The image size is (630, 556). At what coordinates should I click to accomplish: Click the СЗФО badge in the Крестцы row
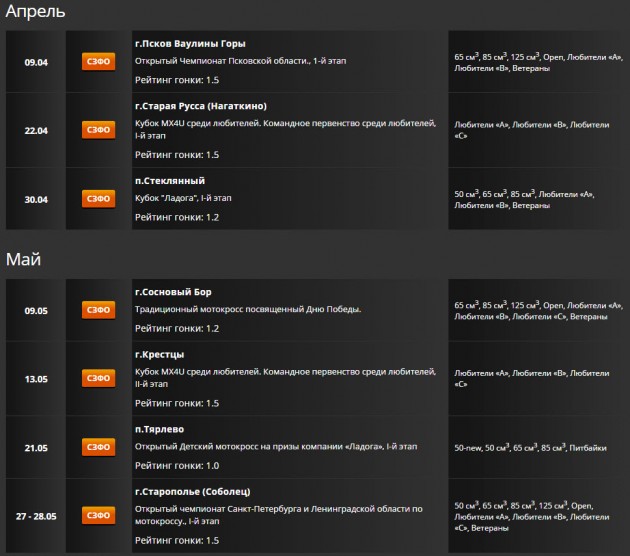pyautogui.click(x=98, y=378)
